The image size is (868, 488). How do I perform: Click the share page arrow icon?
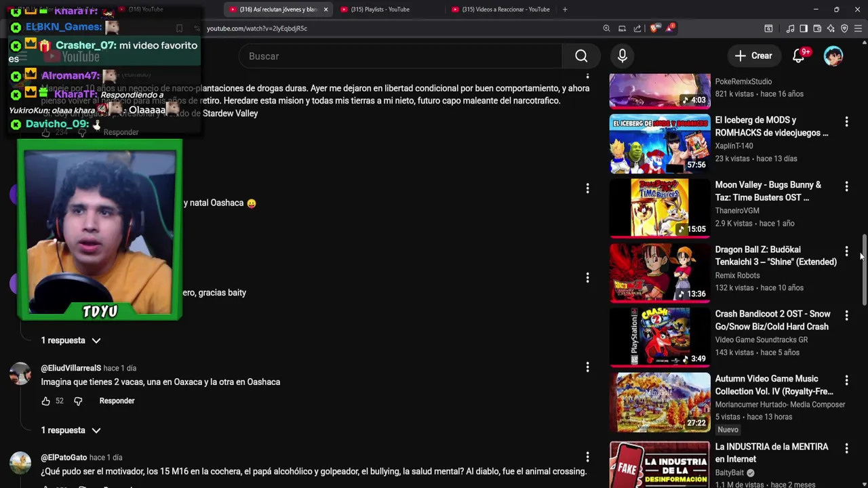click(x=637, y=28)
